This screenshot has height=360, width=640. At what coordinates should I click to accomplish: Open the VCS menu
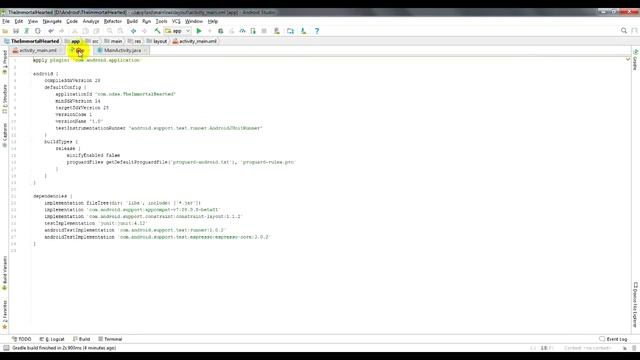pyautogui.click(x=176, y=21)
